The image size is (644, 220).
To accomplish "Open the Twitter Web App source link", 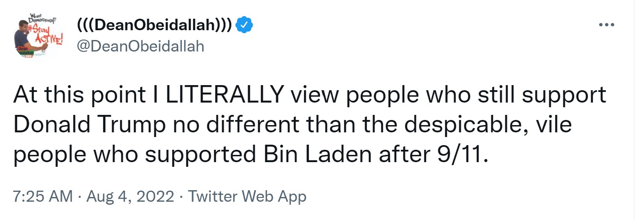I will [247, 197].
